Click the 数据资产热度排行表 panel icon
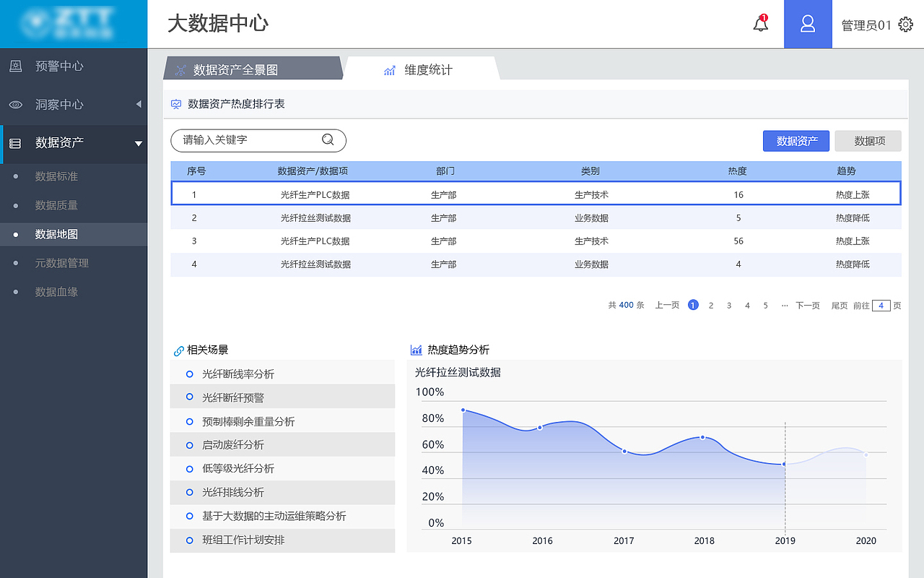The image size is (924, 578). [175, 104]
